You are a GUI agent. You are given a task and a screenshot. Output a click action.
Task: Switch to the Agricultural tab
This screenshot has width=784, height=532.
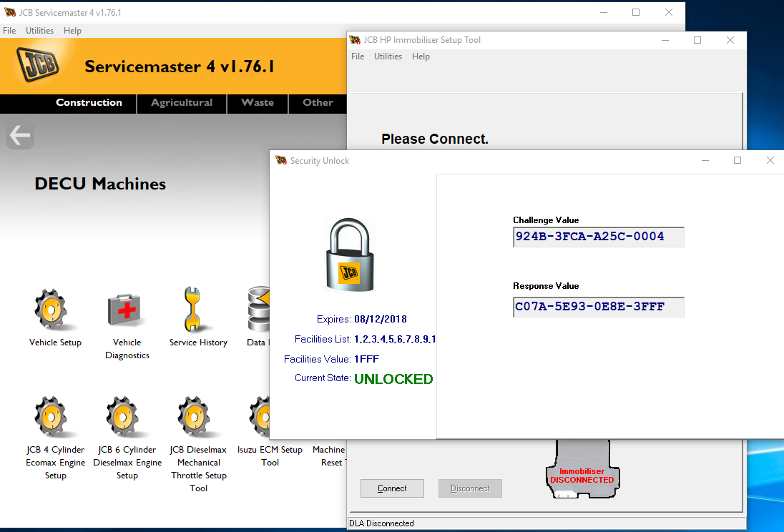point(181,103)
